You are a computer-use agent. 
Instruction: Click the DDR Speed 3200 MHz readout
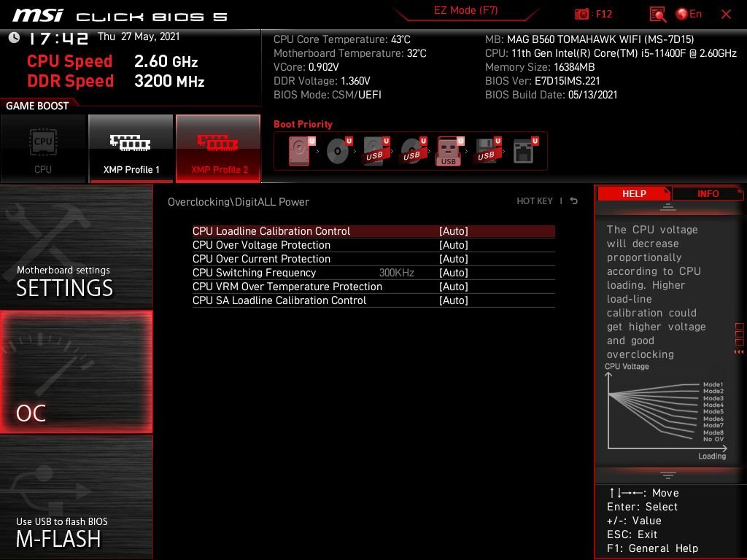click(x=115, y=81)
